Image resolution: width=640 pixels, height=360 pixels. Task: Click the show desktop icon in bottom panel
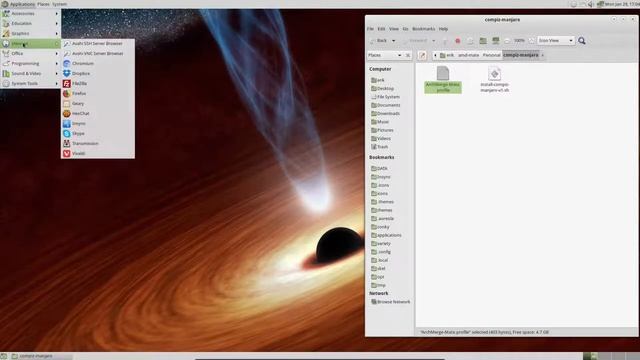coord(4,356)
